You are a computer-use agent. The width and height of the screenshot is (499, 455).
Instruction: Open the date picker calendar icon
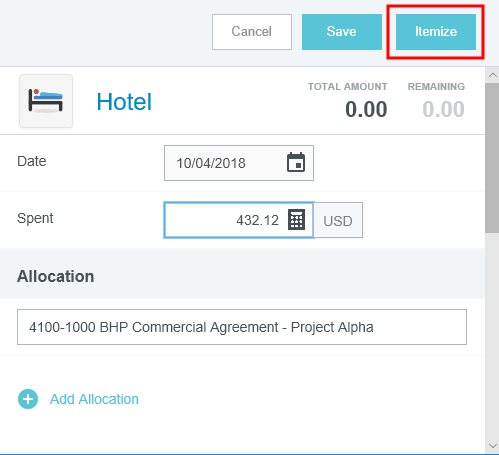pyautogui.click(x=296, y=163)
